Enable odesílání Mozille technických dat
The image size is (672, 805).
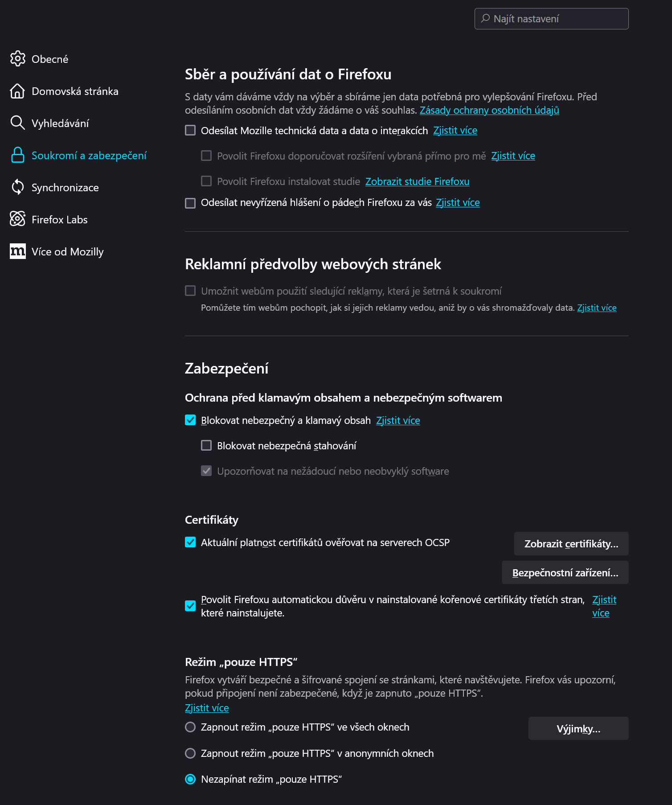click(x=190, y=131)
